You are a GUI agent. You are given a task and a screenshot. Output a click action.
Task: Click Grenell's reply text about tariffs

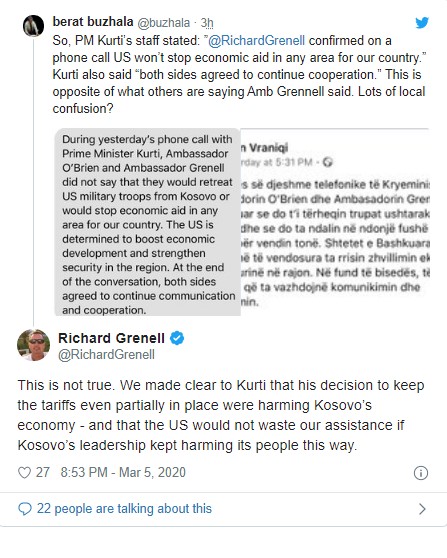(x=221, y=415)
